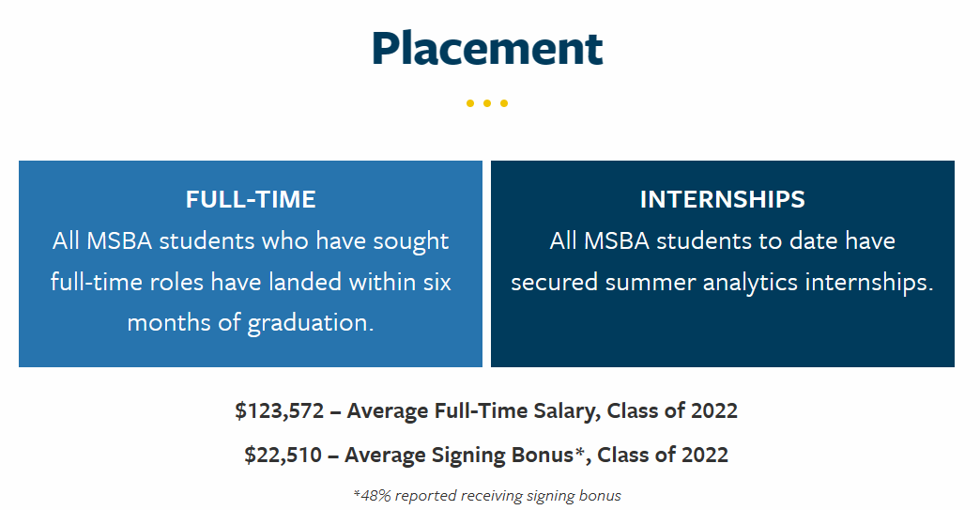Image resolution: width=980 pixels, height=510 pixels.
Task: Click the asterisk after Signing Bonus
Action: pyautogui.click(x=578, y=451)
